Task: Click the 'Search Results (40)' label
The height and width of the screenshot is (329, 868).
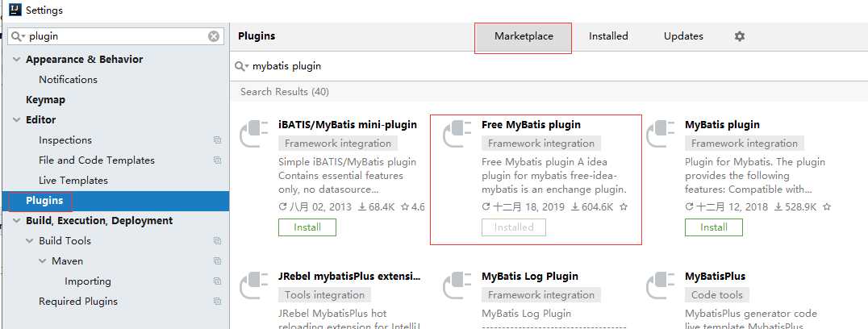Action: click(285, 92)
